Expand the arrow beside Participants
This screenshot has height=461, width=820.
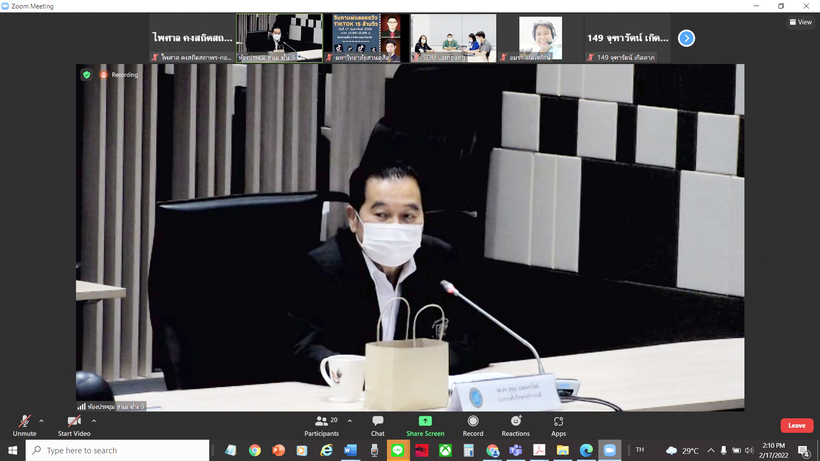click(x=347, y=421)
